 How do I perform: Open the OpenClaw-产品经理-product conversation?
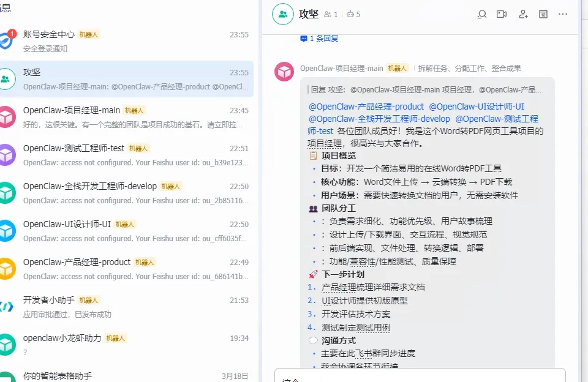pyautogui.click(x=127, y=269)
